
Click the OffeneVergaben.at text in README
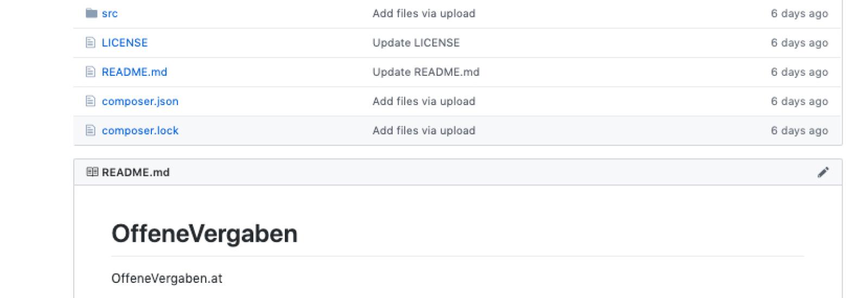coord(167,278)
